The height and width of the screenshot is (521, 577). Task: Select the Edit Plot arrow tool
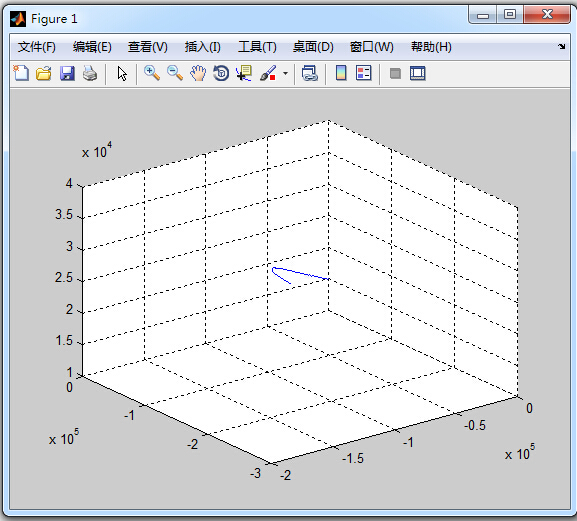point(122,73)
